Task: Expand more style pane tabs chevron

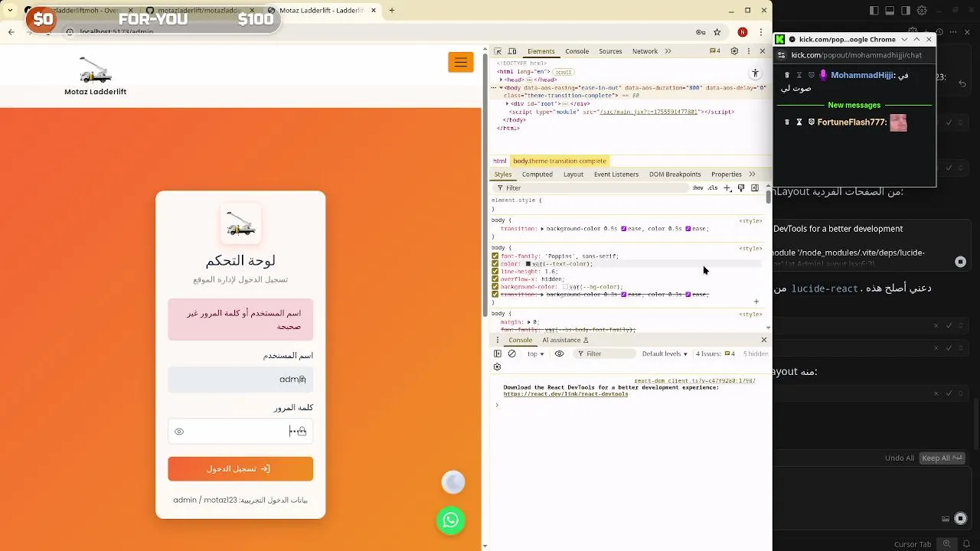Action: coord(752,174)
